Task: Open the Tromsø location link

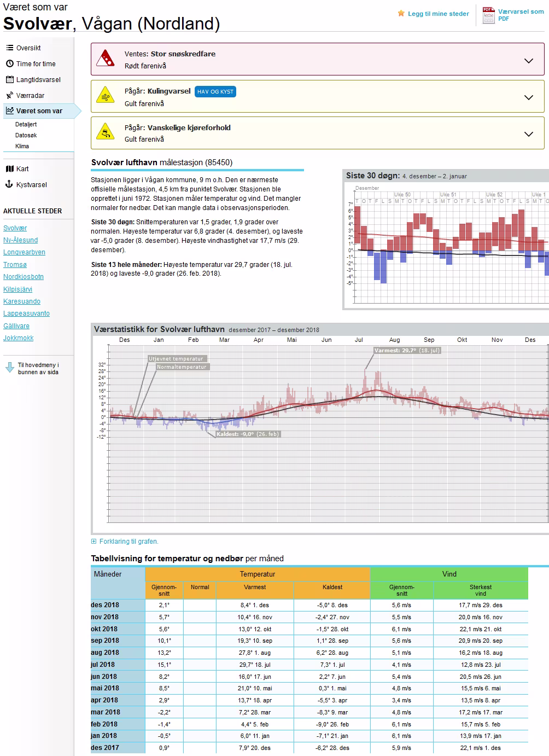Action: click(15, 265)
